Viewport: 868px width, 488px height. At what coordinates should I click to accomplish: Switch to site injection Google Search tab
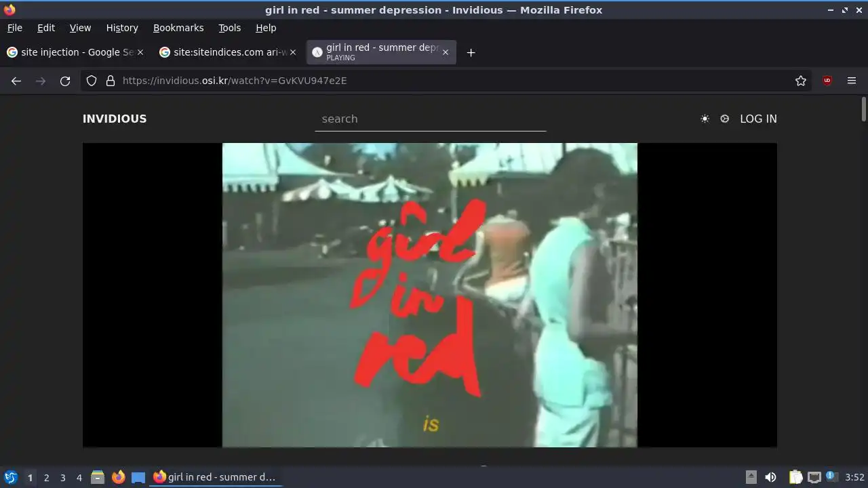pyautogui.click(x=75, y=52)
